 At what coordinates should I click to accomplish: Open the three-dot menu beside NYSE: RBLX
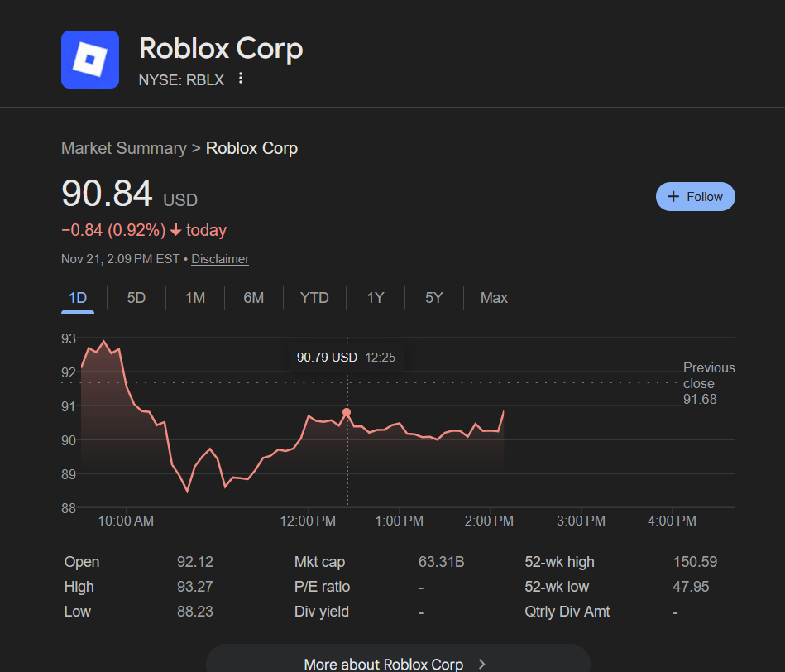point(241,78)
